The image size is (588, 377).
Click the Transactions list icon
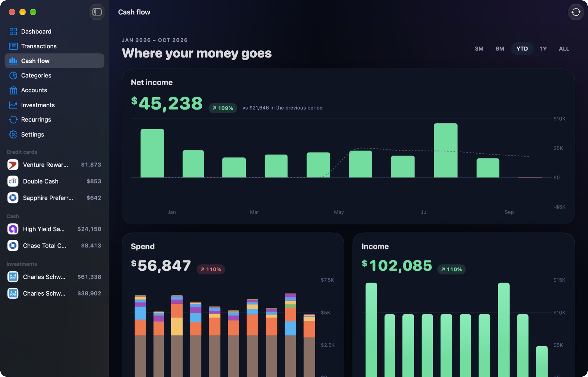point(13,46)
